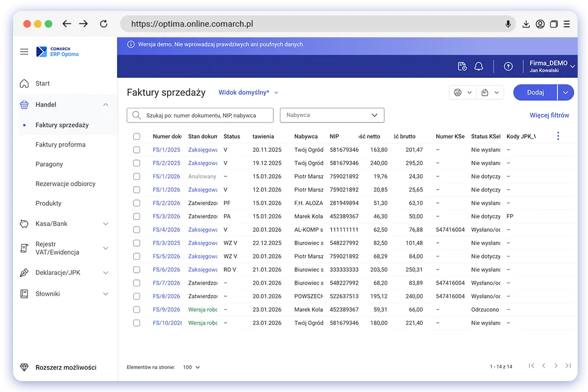Click the invoice search input field

point(206,115)
